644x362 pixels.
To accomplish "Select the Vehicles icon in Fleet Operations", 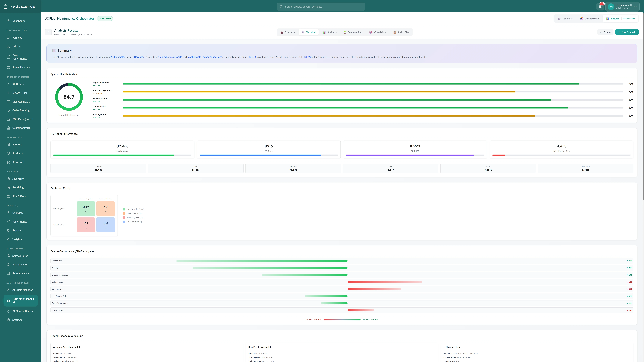I will pyautogui.click(x=8, y=38).
